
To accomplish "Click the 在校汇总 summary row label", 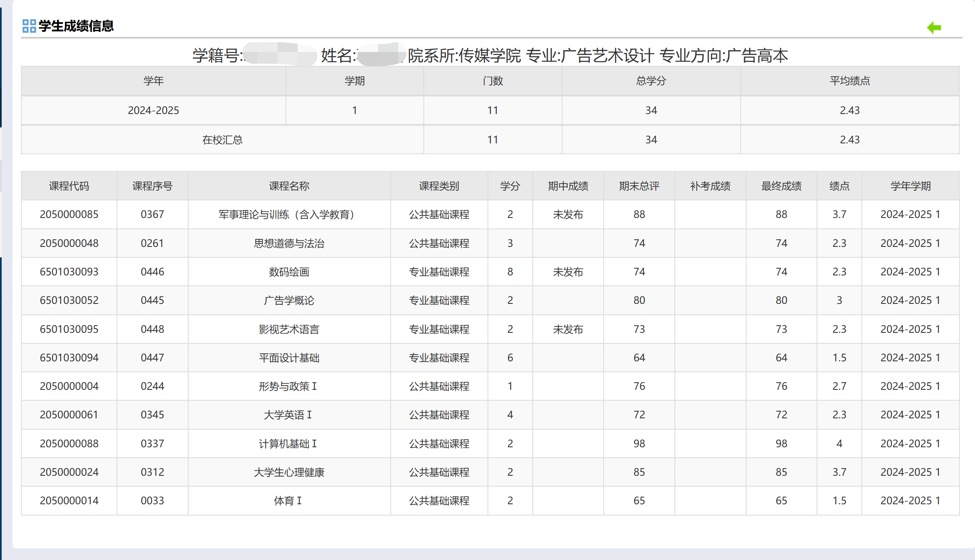I will click(x=222, y=140).
